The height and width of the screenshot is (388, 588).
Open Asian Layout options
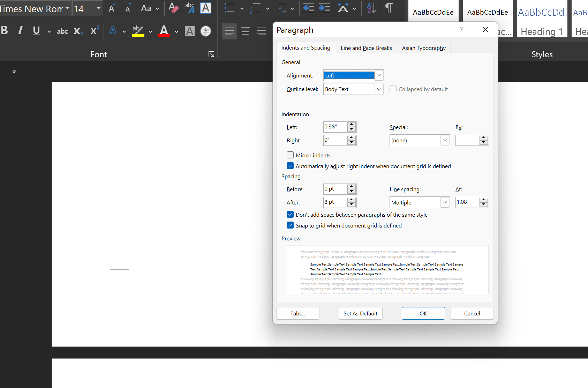pos(344,8)
